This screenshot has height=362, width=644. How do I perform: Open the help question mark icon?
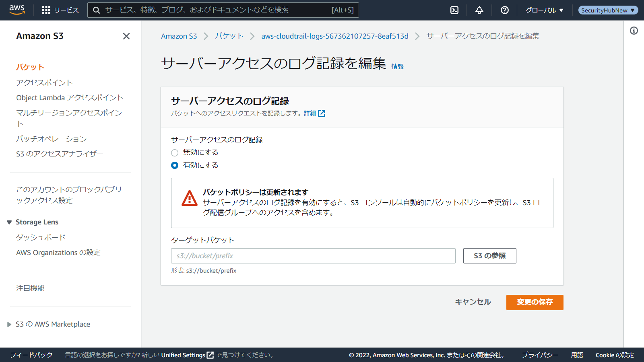pos(504,10)
